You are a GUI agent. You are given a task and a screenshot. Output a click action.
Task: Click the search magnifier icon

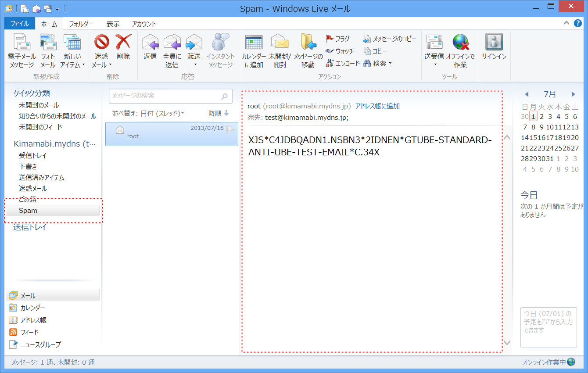tap(224, 97)
